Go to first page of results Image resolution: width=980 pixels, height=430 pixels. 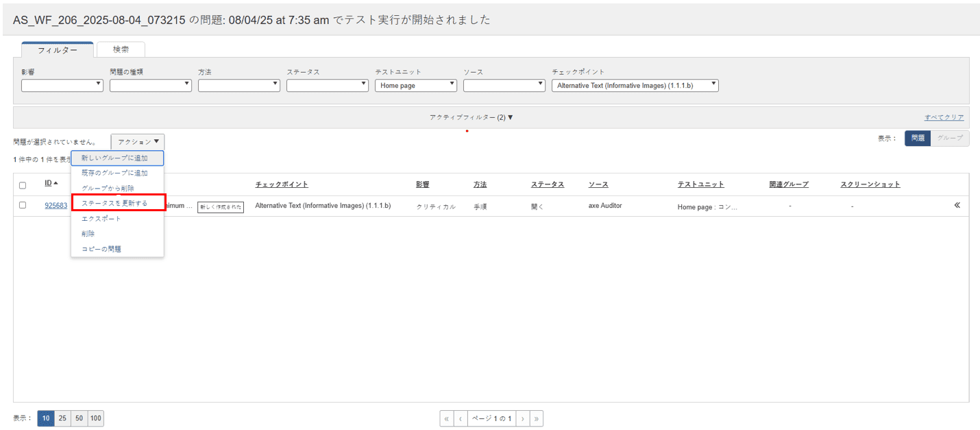tap(447, 418)
